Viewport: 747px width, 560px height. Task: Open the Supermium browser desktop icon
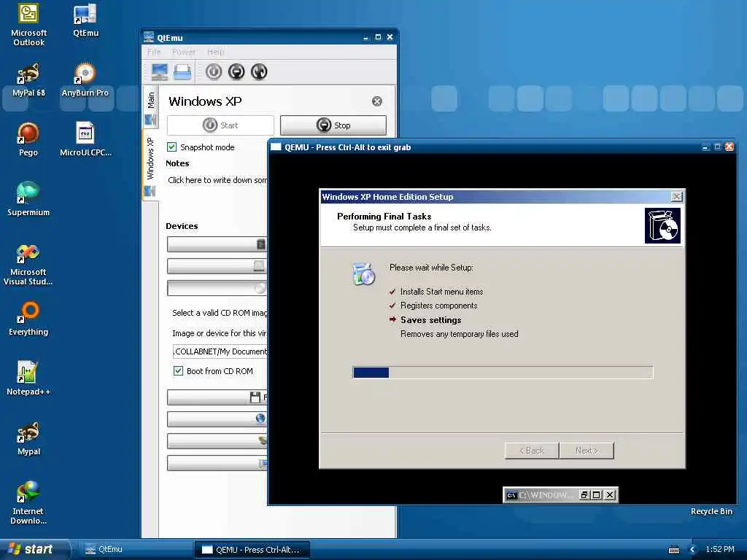click(x=28, y=199)
